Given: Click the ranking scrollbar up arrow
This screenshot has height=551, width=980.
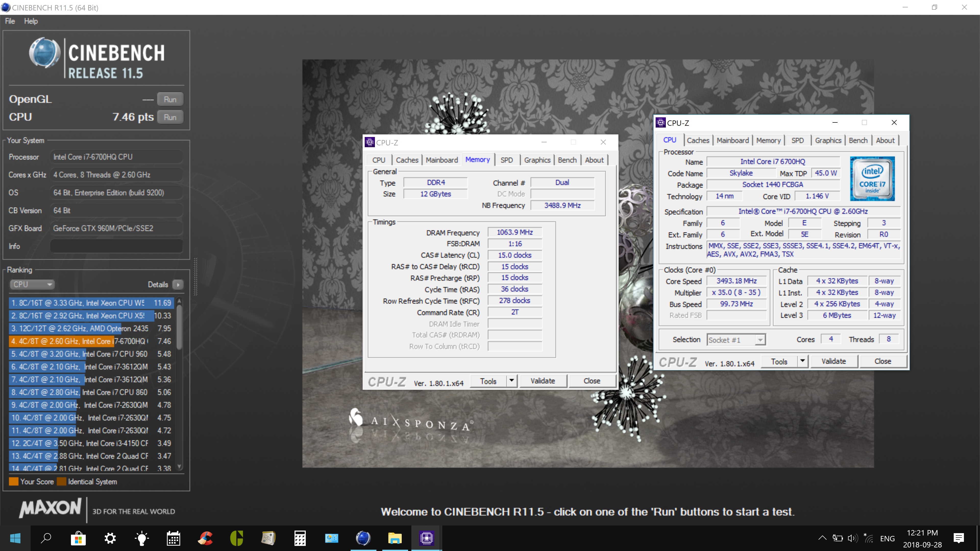Looking at the screenshot, I should point(180,301).
